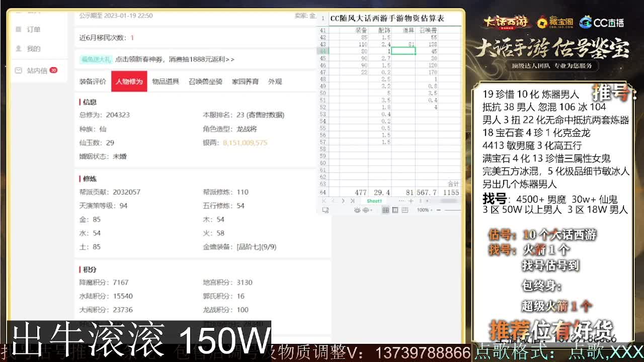
Task: Click the CC直播 logo at top right
Action: (x=602, y=22)
